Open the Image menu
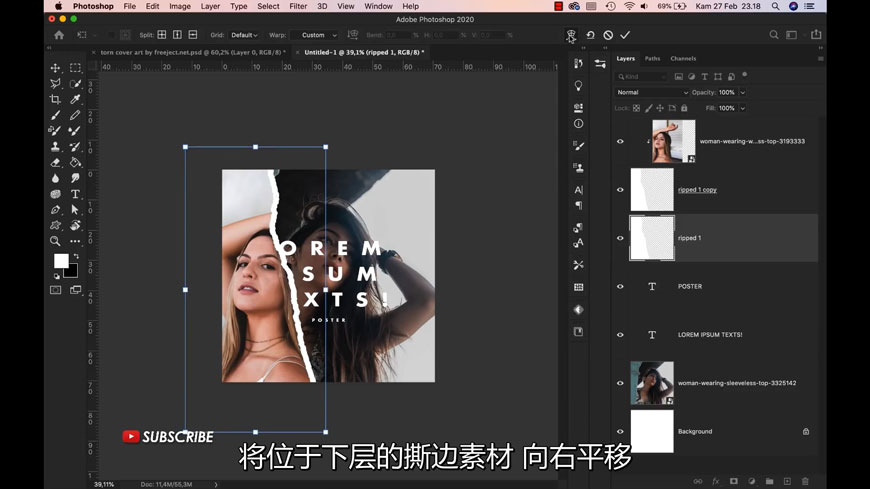Screen dimensions: 870x489 [x=180, y=6]
